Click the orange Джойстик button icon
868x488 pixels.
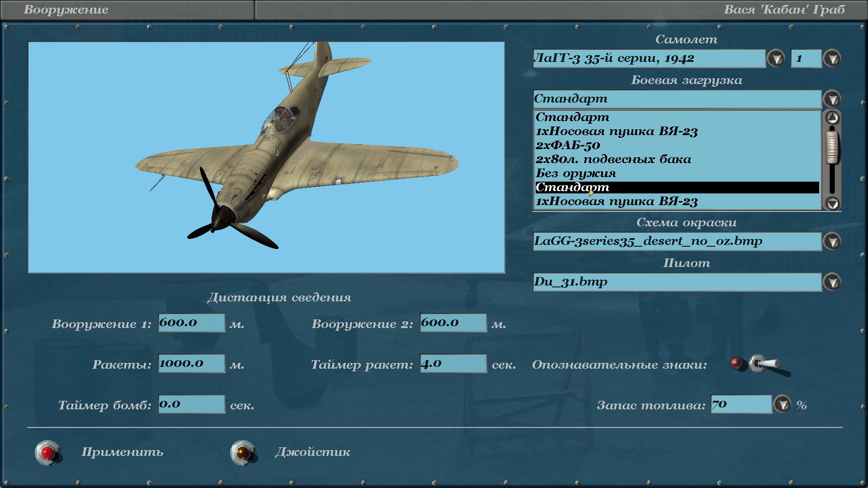click(x=243, y=452)
